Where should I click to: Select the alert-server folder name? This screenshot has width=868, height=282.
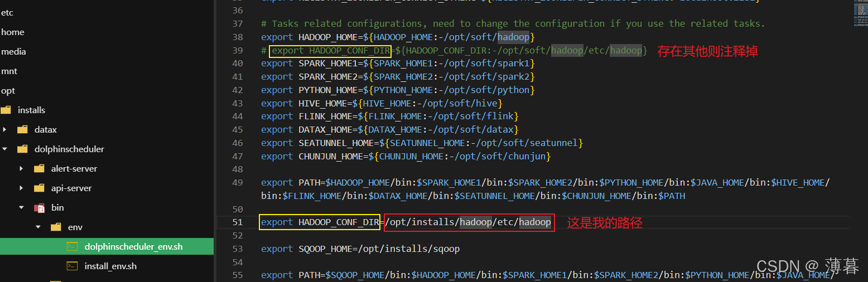coord(74,168)
